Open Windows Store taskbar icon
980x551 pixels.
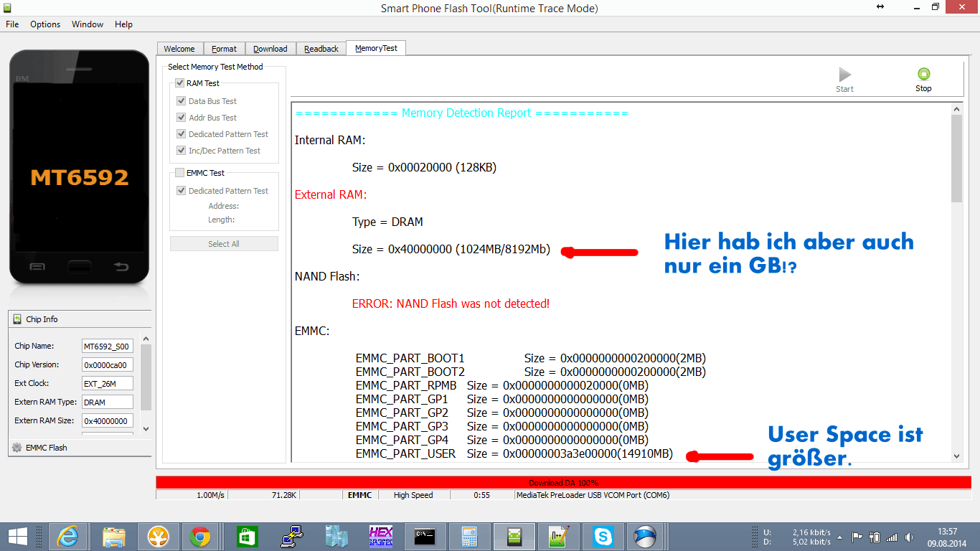pyautogui.click(x=246, y=536)
